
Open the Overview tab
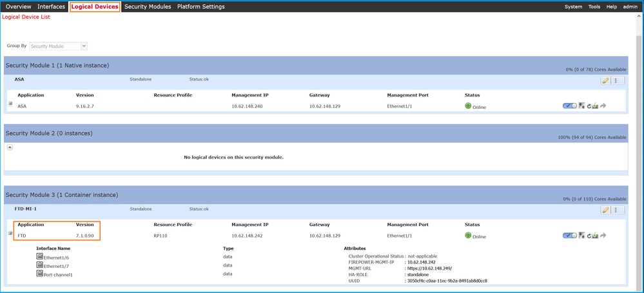click(x=19, y=6)
